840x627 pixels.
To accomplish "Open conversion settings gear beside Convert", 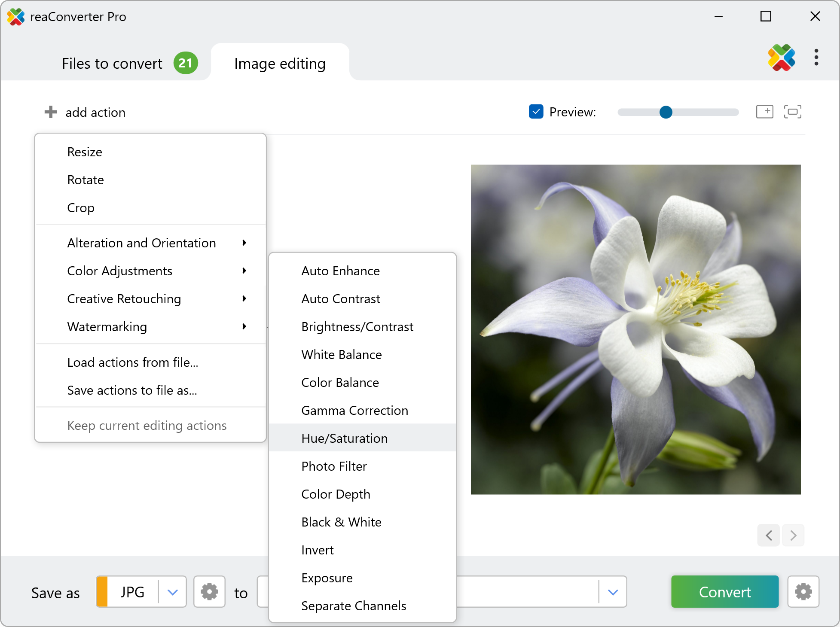I will tap(803, 592).
